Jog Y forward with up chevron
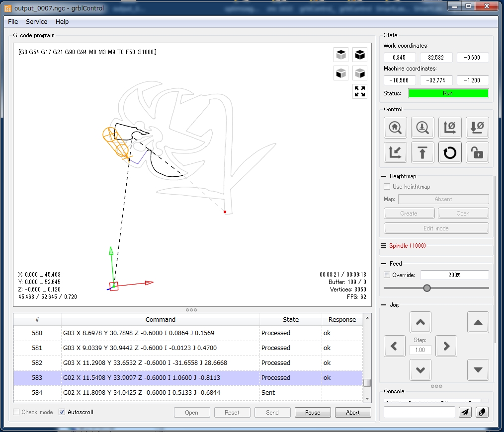 pos(420,322)
